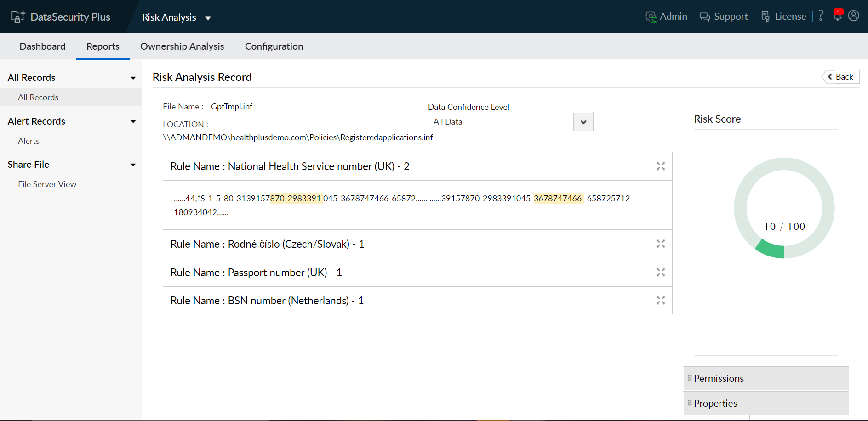Image resolution: width=868 pixels, height=421 pixels.
Task: Expand the Rodné číslo rule panel icon
Action: [661, 244]
